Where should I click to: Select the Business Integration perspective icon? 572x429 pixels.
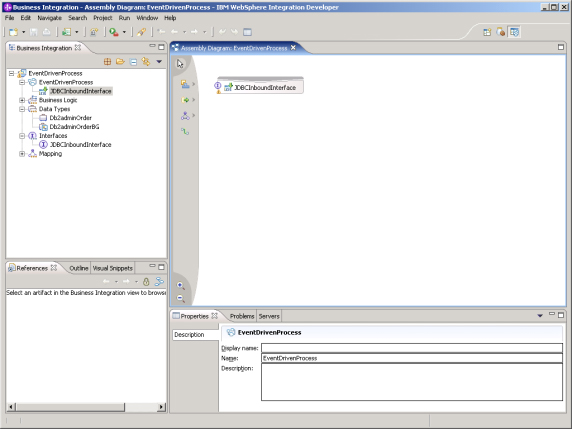coord(514,32)
